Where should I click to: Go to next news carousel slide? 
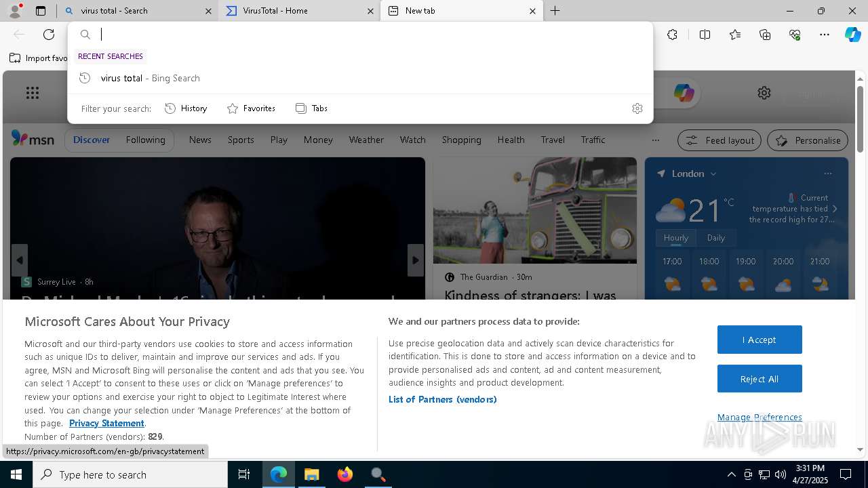(x=416, y=260)
